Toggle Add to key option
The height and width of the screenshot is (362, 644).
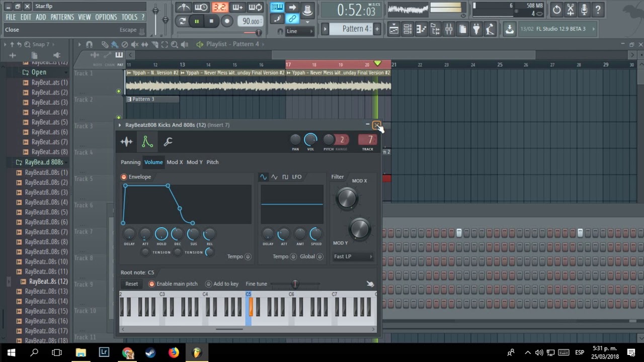click(208, 284)
